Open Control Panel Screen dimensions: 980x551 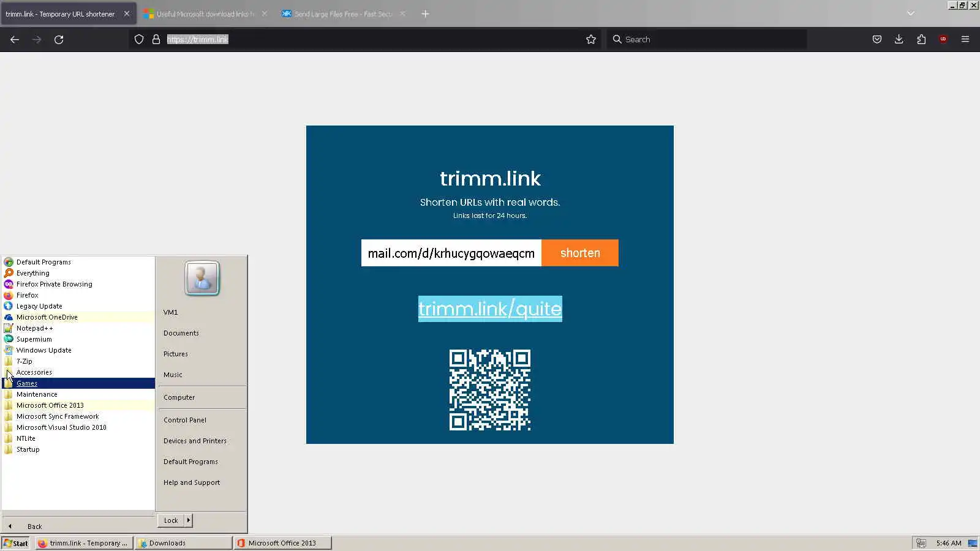[x=202, y=420]
